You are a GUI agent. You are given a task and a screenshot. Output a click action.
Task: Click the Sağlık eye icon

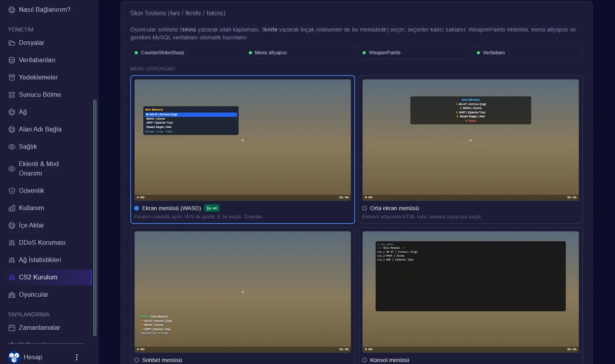12,147
